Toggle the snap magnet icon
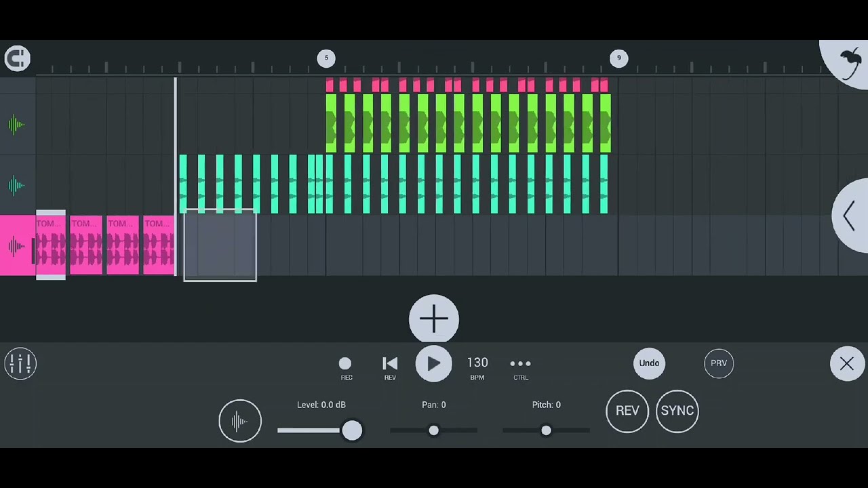868x488 pixels. pyautogui.click(x=17, y=58)
